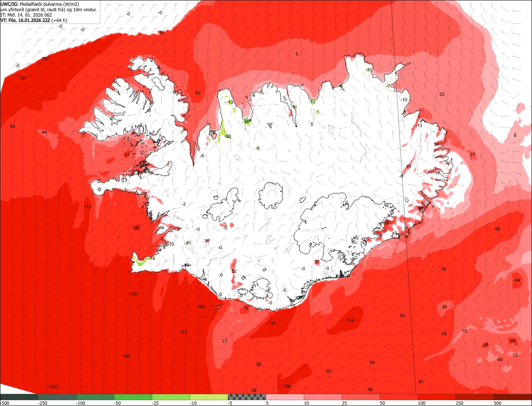Click the map value '58'
This screenshot has height=406, width=532.
(254, 390)
